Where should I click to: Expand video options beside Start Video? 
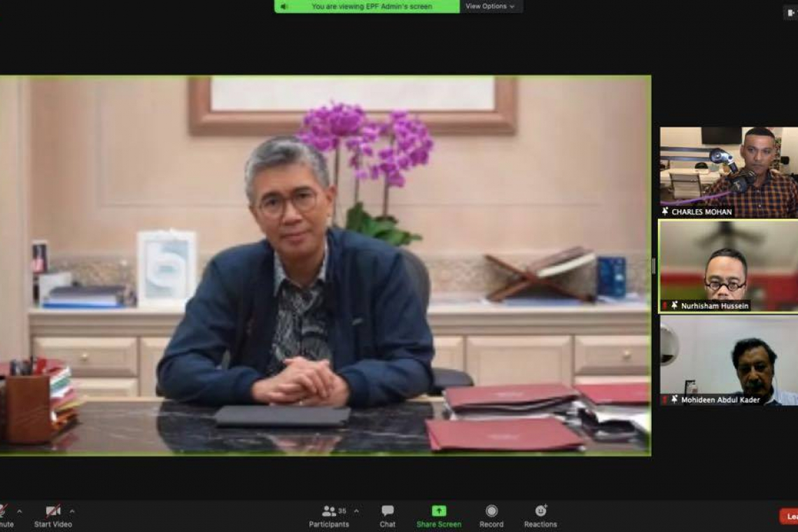71,512
